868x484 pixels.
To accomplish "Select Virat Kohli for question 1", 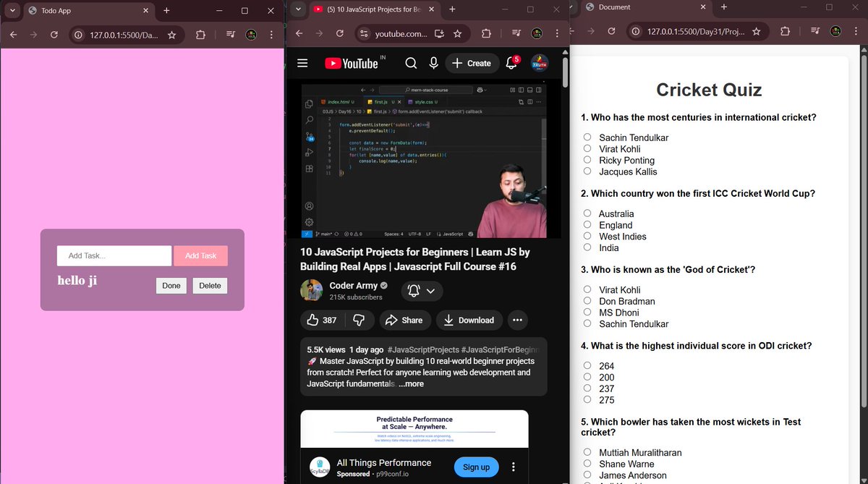I will pyautogui.click(x=587, y=148).
